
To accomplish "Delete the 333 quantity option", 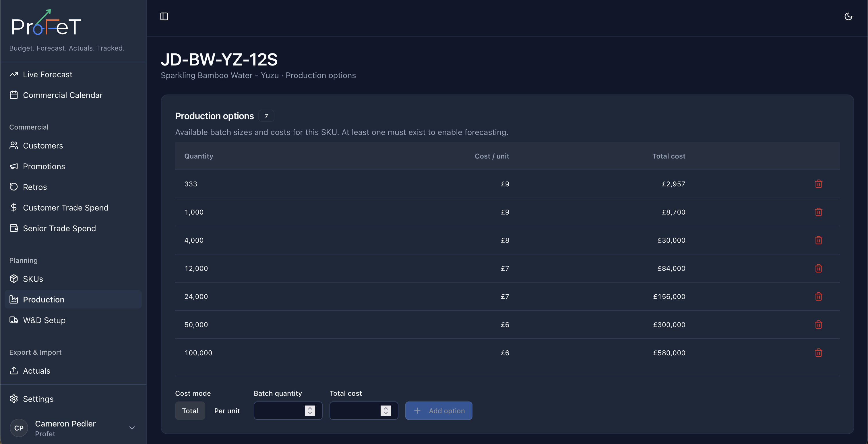I will click(818, 184).
